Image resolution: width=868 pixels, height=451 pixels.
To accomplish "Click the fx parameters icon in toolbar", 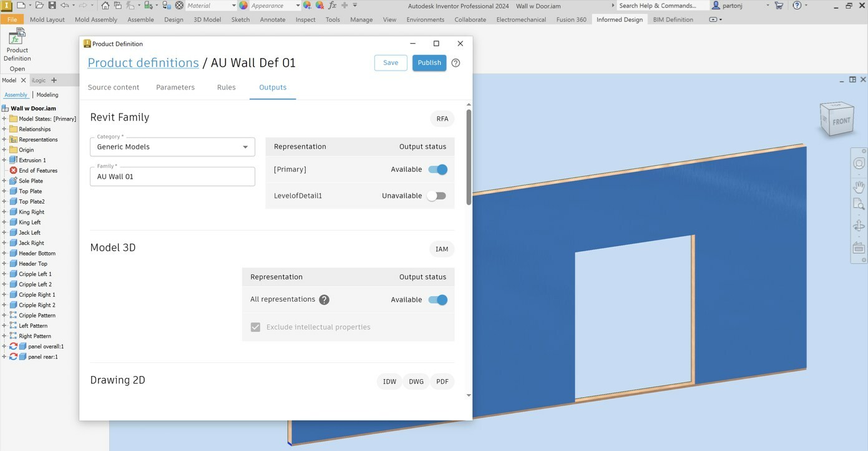I will point(332,5).
